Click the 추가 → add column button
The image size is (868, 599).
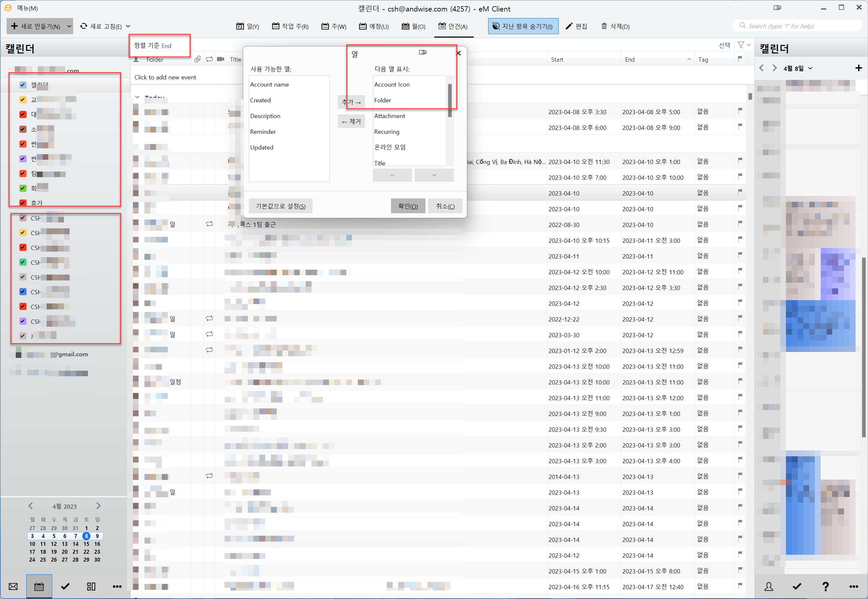[x=351, y=102]
